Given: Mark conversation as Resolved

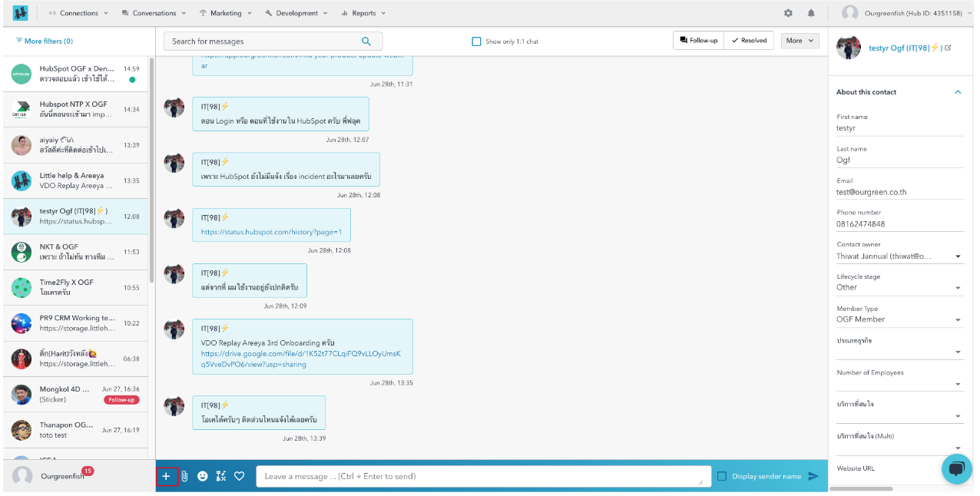Looking at the screenshot, I should point(749,41).
